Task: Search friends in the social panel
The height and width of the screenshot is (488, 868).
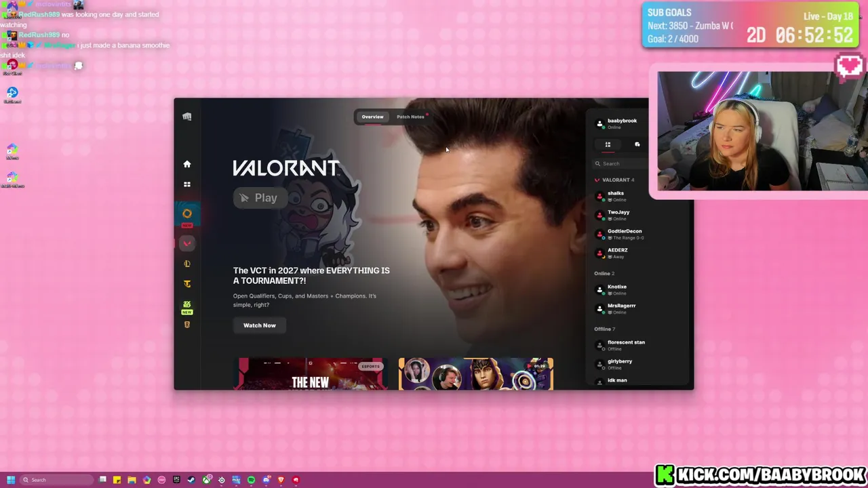Action: click(x=620, y=163)
